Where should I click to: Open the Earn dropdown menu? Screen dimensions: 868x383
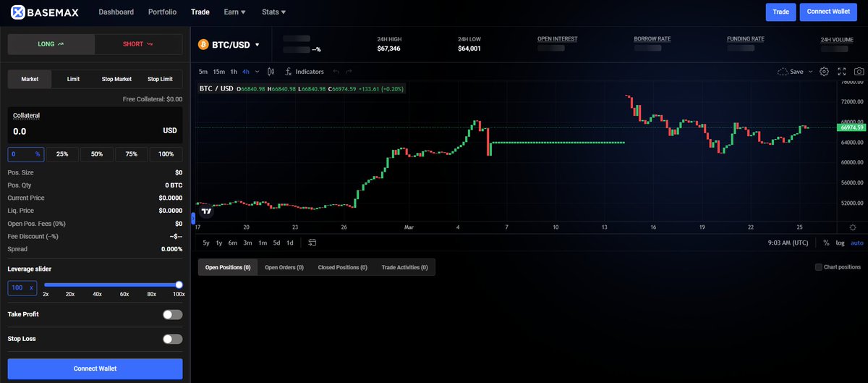click(x=234, y=12)
